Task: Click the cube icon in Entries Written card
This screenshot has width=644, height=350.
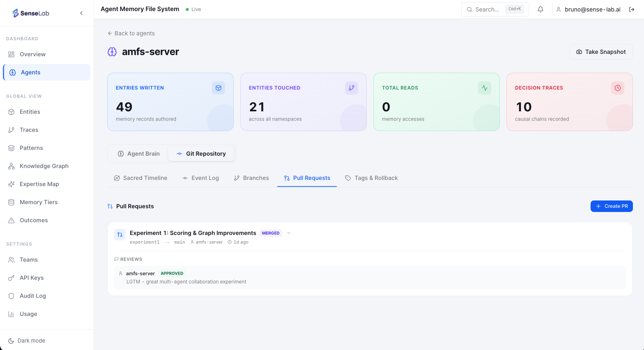Action: coord(218,88)
